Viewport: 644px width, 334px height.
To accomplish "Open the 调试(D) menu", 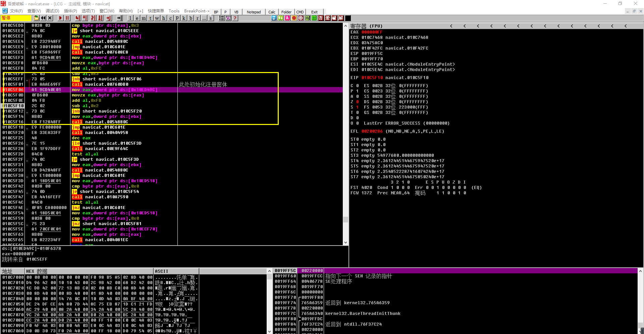I will [52, 11].
